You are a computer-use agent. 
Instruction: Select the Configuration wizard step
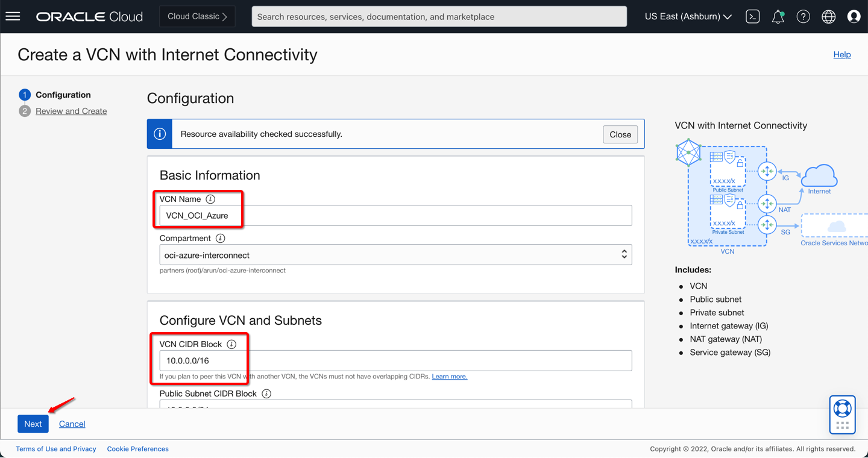coord(63,95)
